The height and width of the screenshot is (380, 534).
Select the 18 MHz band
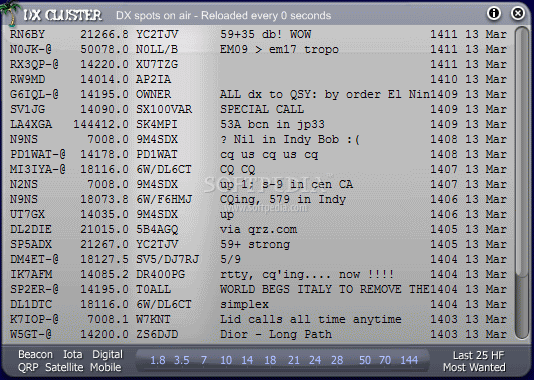(x=270, y=360)
